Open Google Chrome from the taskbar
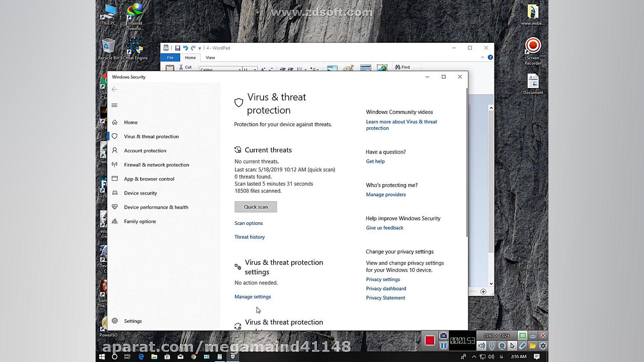The width and height of the screenshot is (644, 362). tap(193, 357)
